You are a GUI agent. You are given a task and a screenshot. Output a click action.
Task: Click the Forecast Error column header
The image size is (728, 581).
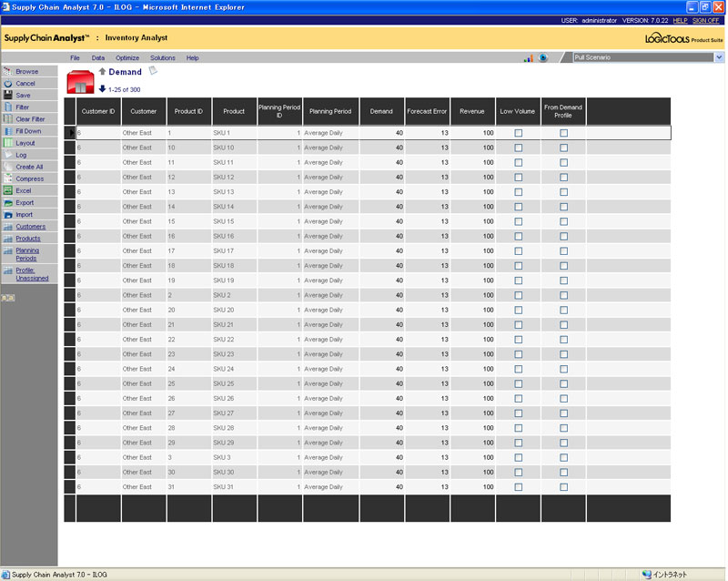(x=427, y=111)
